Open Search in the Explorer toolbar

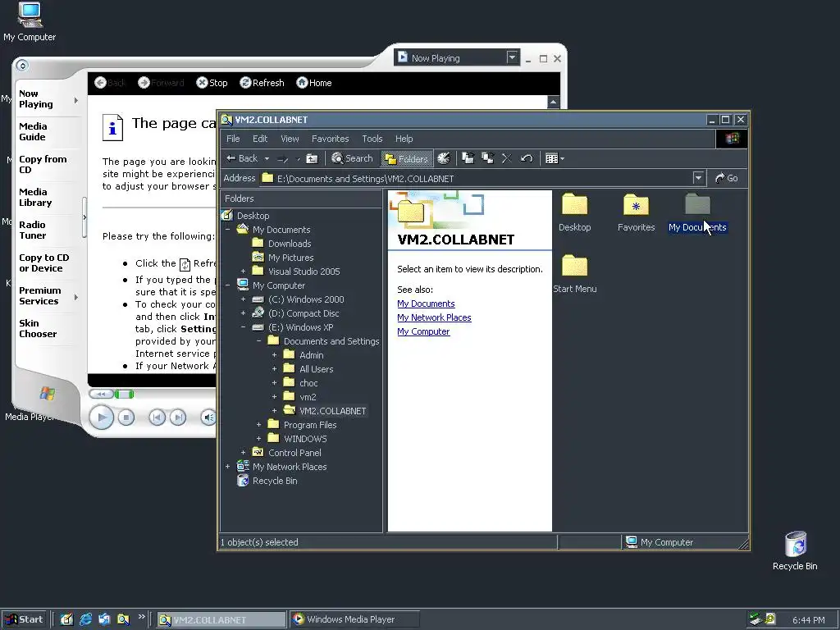tap(352, 158)
